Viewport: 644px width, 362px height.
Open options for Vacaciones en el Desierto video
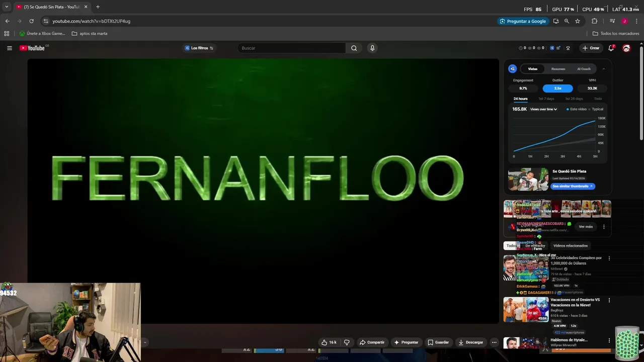[x=609, y=300]
